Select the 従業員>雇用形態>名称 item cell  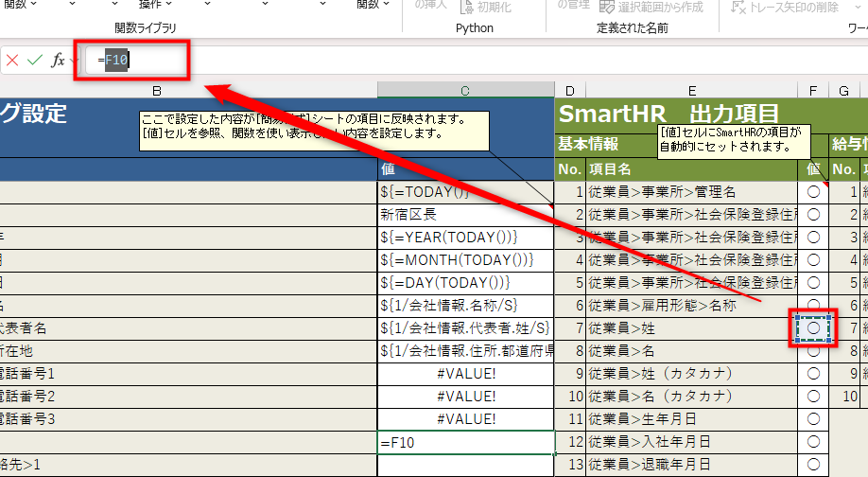click(691, 305)
